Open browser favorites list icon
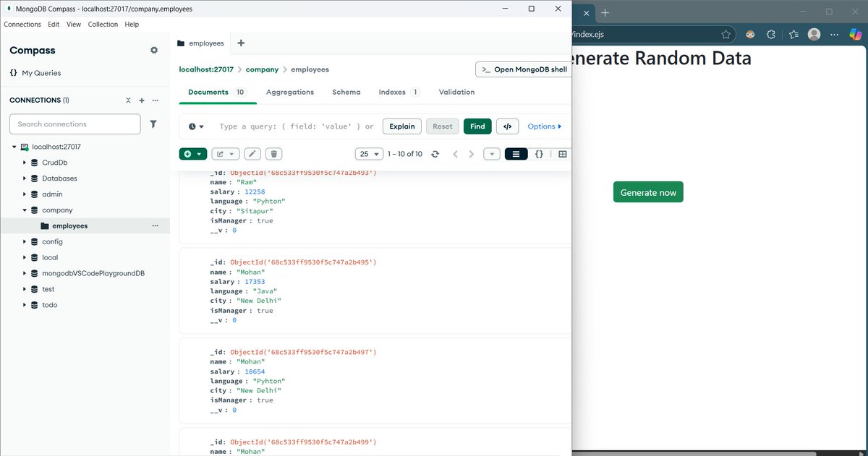868x456 pixels. [x=793, y=34]
